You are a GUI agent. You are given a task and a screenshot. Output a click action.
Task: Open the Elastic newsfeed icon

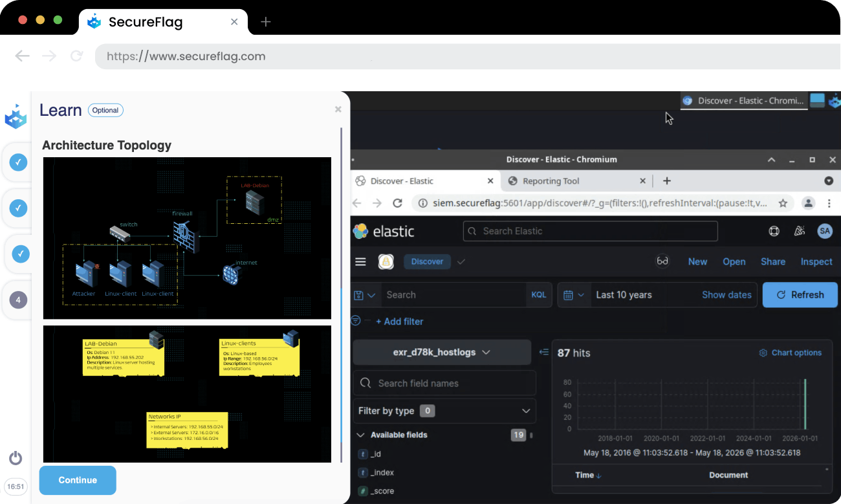click(x=799, y=231)
